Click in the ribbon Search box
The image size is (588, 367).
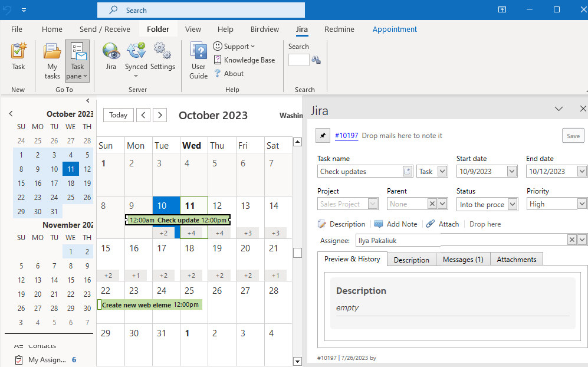point(298,60)
